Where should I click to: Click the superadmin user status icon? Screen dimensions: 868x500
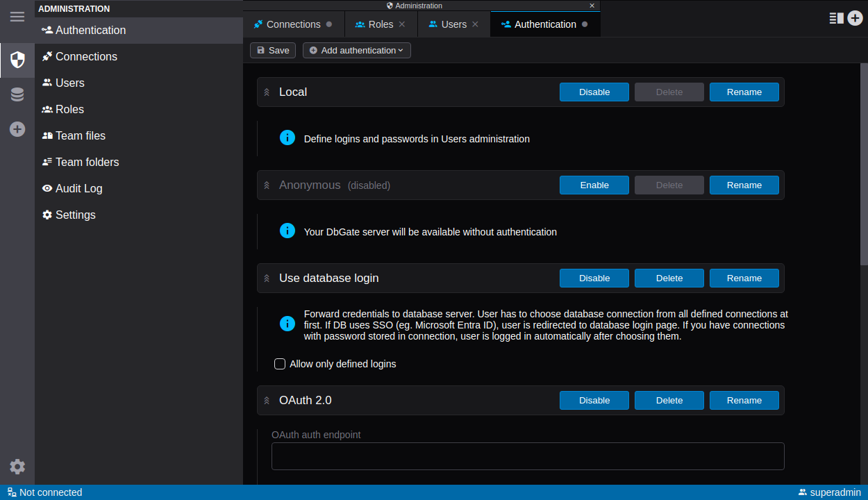[x=803, y=492]
